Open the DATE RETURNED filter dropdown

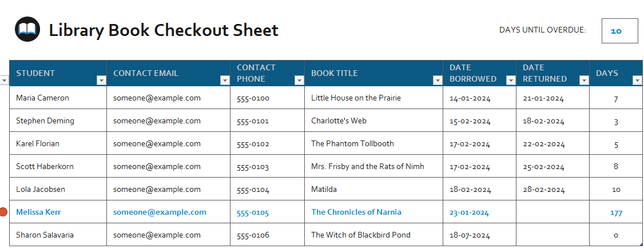tap(584, 81)
